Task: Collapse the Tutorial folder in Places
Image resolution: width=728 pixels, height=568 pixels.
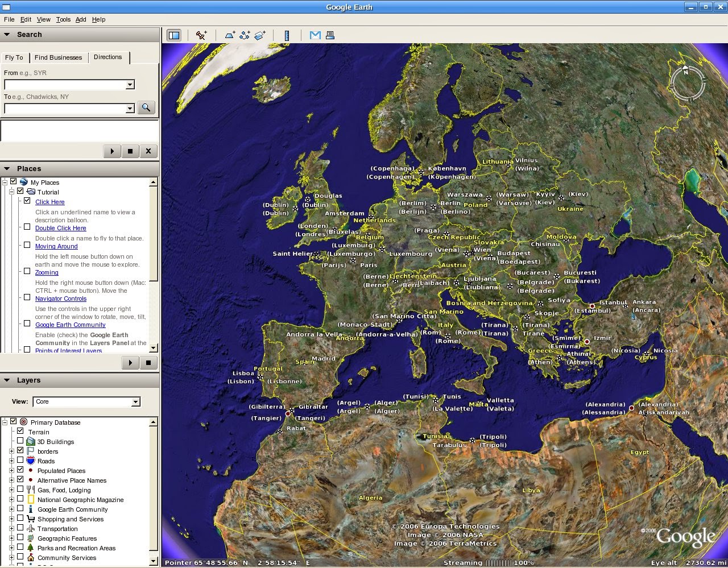Action: pyautogui.click(x=11, y=192)
